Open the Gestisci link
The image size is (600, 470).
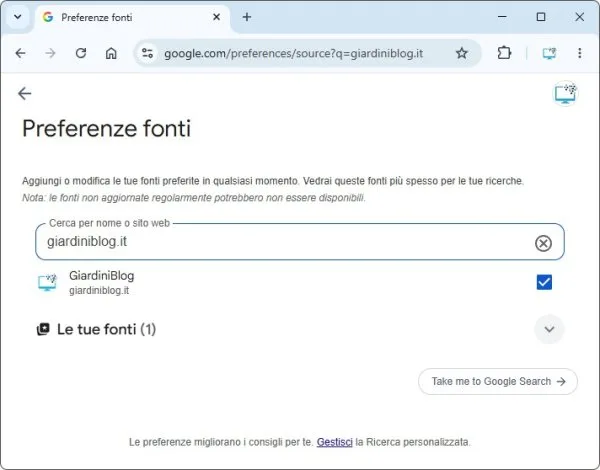click(x=334, y=442)
